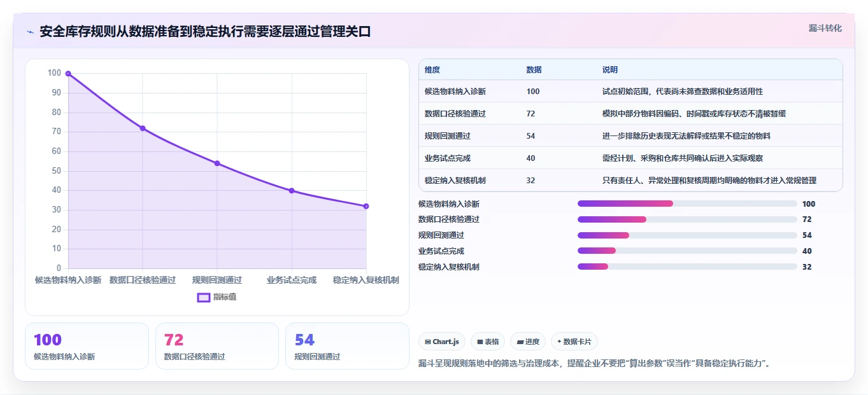Click the table value 72
The image size is (868, 395).
[531, 114]
